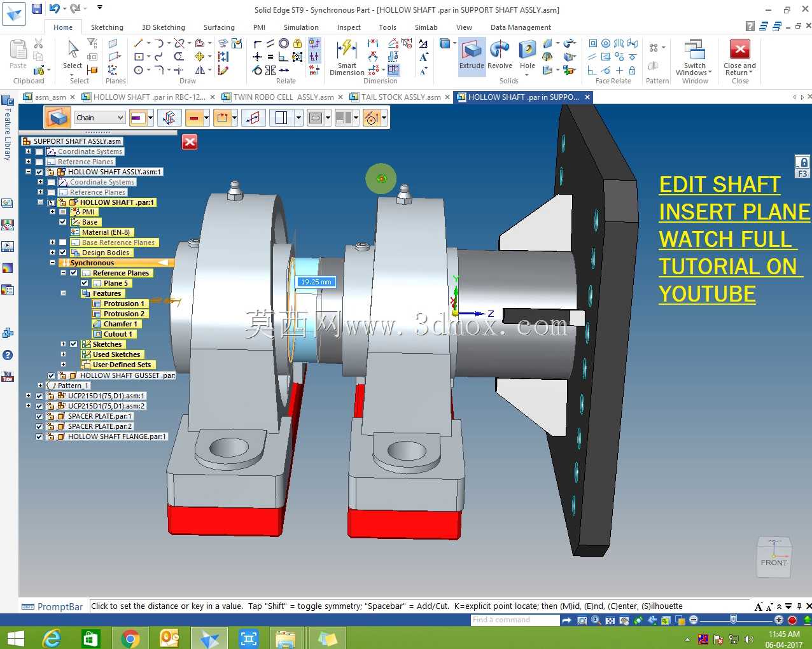Toggle Sketches checkbox in tree
This screenshot has height=649, width=812.
click(x=73, y=344)
